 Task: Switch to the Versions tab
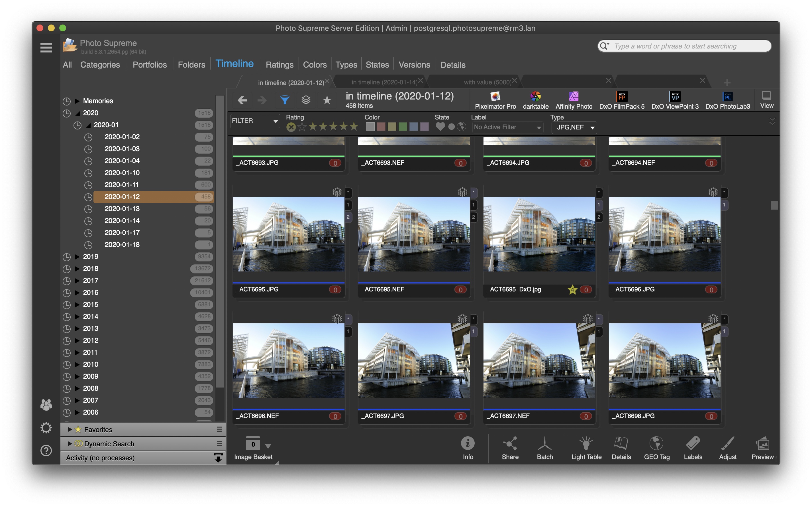(x=414, y=65)
